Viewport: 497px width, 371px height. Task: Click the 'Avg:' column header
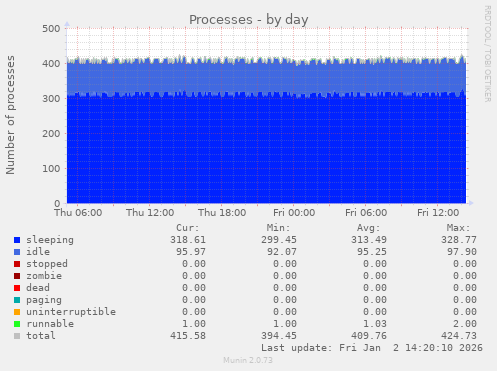tap(368, 228)
